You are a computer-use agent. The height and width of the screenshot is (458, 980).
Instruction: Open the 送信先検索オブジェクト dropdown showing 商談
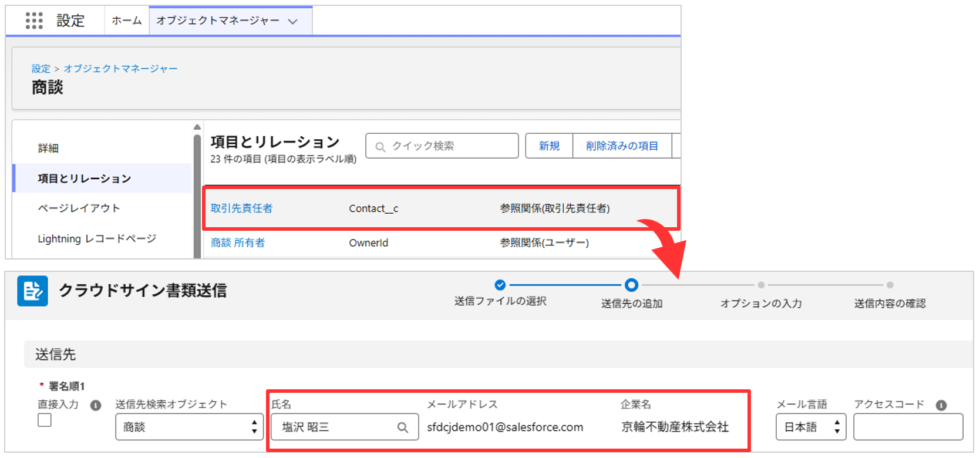[189, 427]
